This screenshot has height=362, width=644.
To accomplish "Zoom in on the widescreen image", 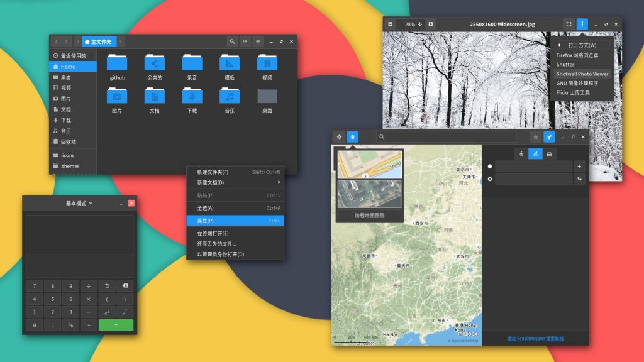I will click(x=431, y=23).
